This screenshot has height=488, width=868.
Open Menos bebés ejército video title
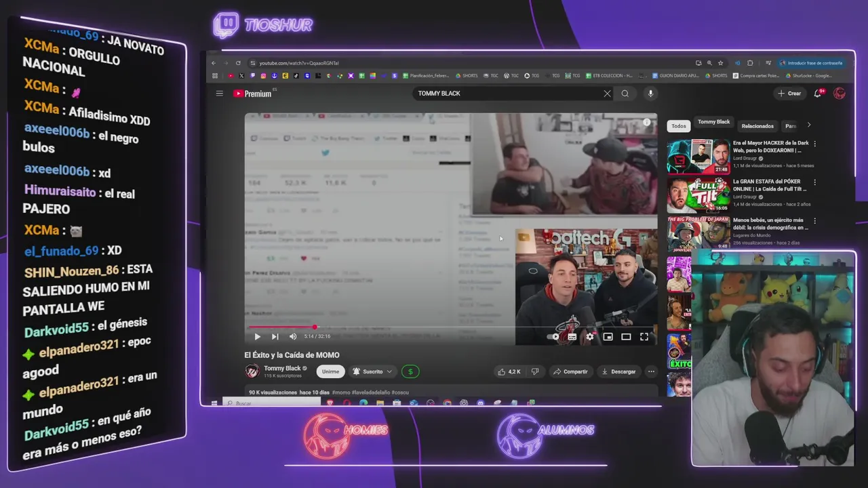[x=770, y=224]
